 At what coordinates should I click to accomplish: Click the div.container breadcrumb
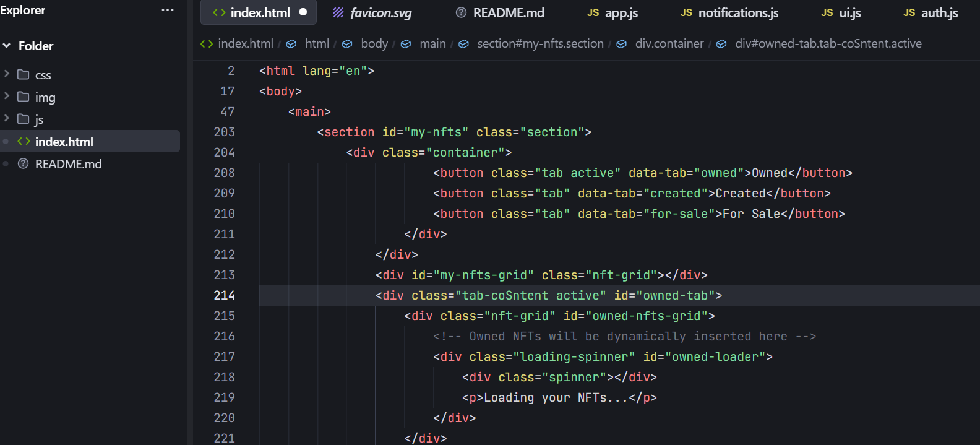coord(669,43)
